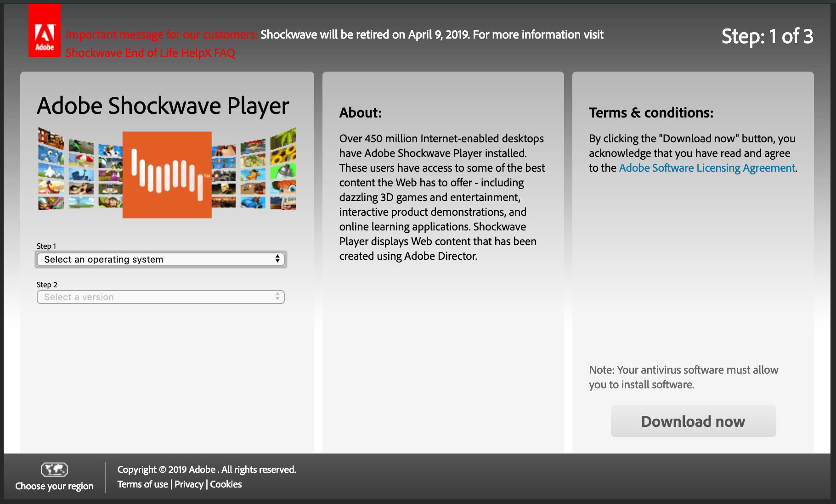Click the Step 2 label
Screen dimensions: 836x504
47,285
